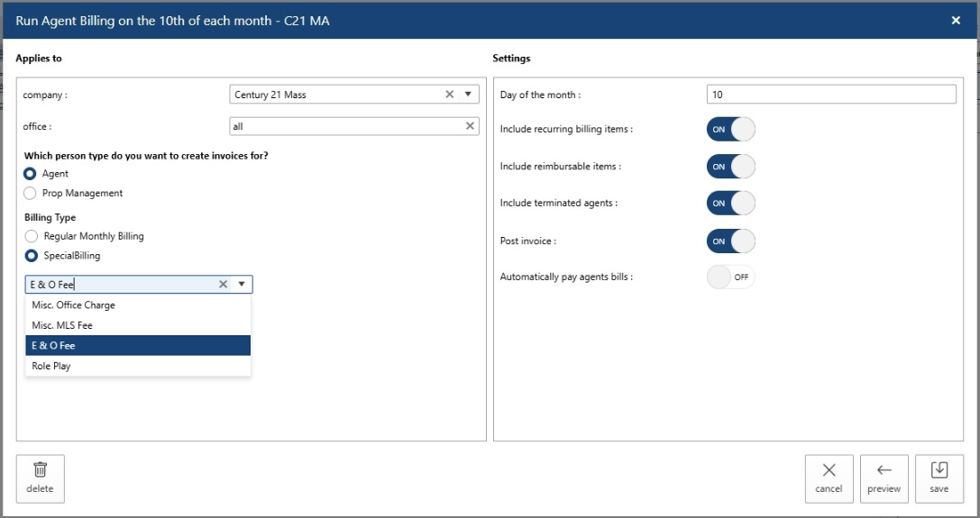The image size is (980, 518).
Task: Click the cancel X icon button
Action: tap(829, 470)
